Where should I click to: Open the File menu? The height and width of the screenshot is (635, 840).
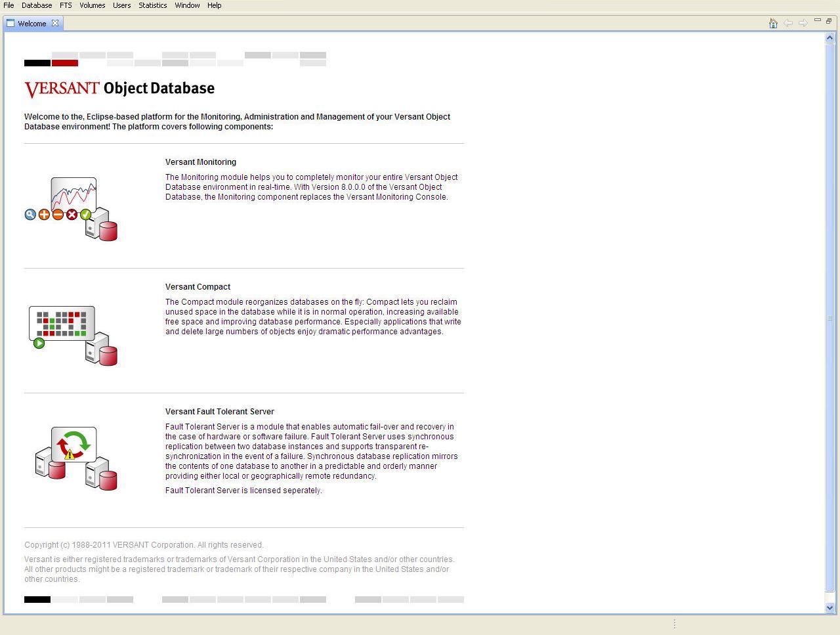(9, 5)
